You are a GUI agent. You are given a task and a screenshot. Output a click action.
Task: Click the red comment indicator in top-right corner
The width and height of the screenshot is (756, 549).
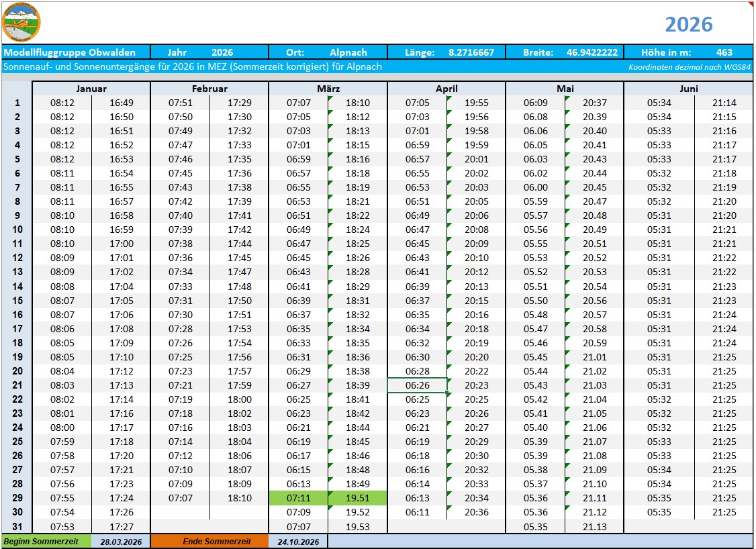click(x=751, y=4)
